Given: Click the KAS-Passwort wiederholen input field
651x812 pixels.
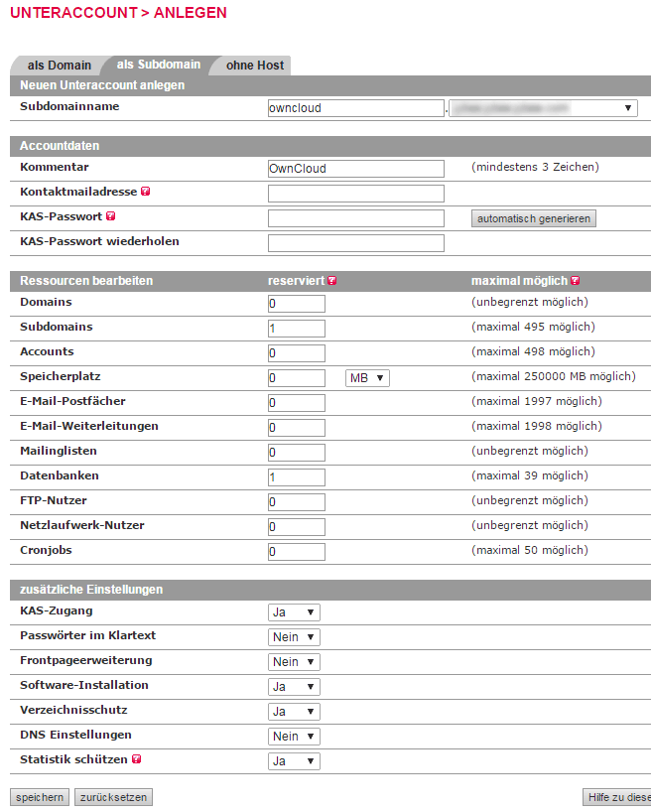Looking at the screenshot, I should [x=356, y=243].
